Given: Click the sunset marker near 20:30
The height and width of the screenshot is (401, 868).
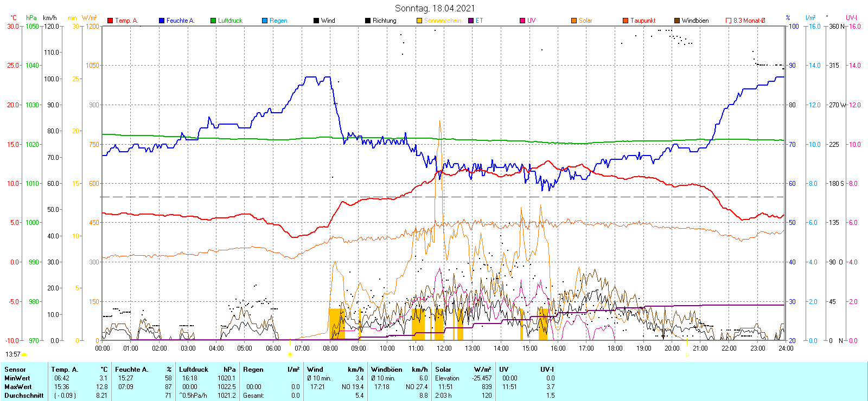Looking at the screenshot, I should pos(687,354).
